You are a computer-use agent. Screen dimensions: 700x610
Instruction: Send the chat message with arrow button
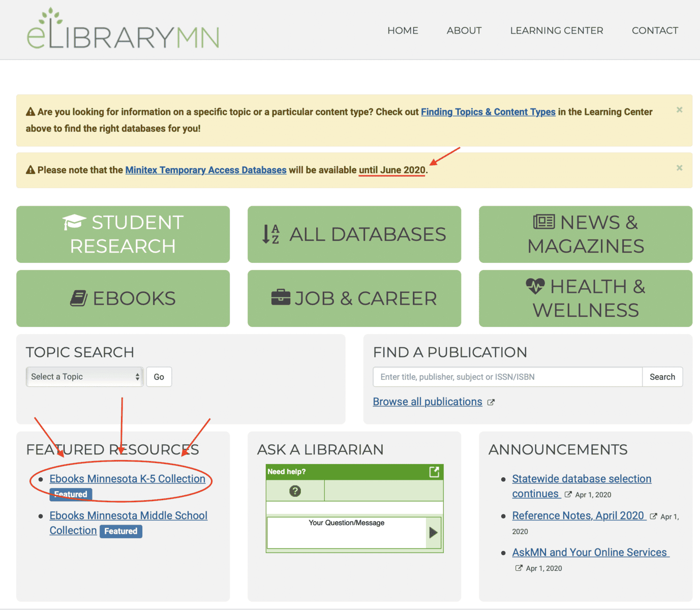pos(433,532)
